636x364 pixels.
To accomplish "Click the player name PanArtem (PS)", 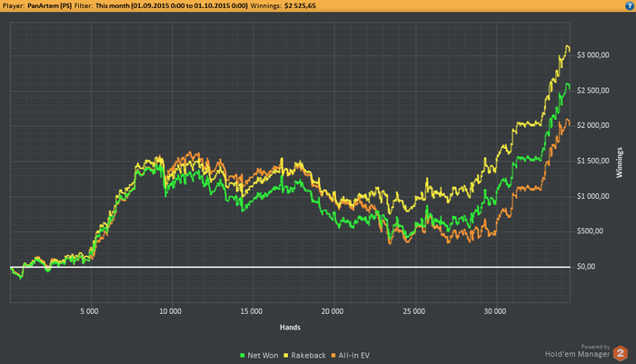I will pos(49,5).
